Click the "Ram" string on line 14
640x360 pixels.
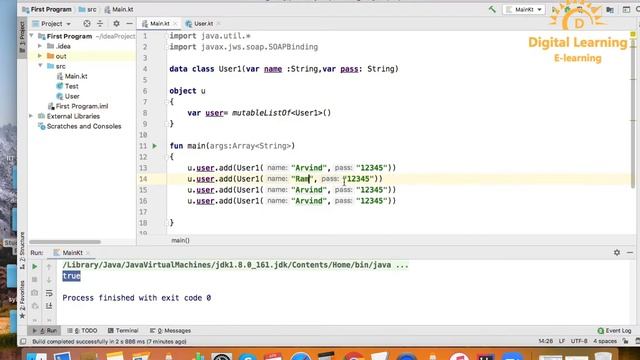[x=302, y=179]
